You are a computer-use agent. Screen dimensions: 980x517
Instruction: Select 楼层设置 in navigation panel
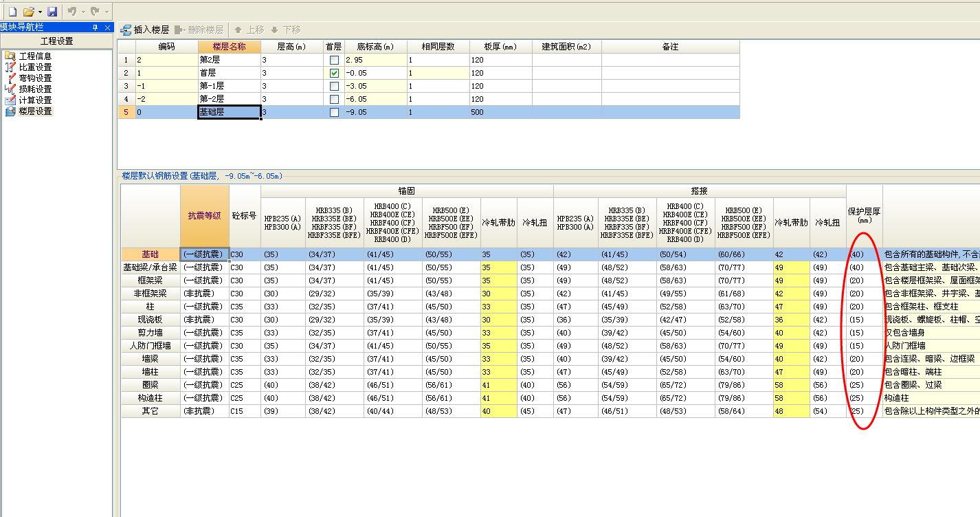35,111
